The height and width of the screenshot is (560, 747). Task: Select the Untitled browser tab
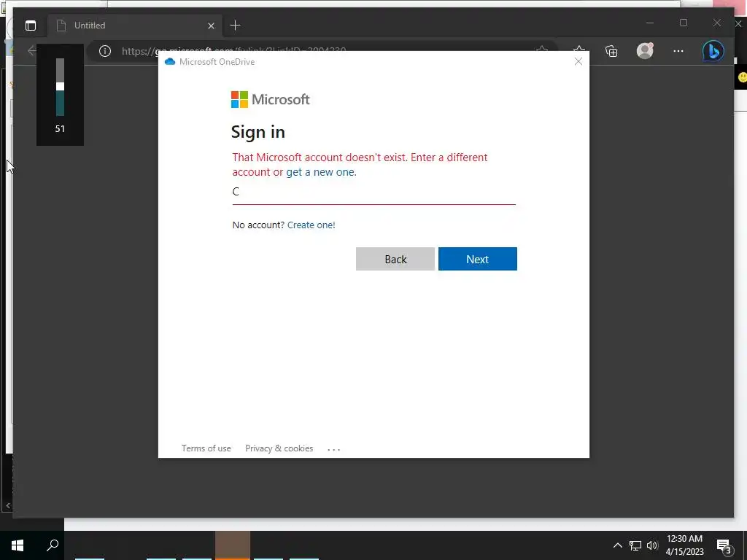136,26
